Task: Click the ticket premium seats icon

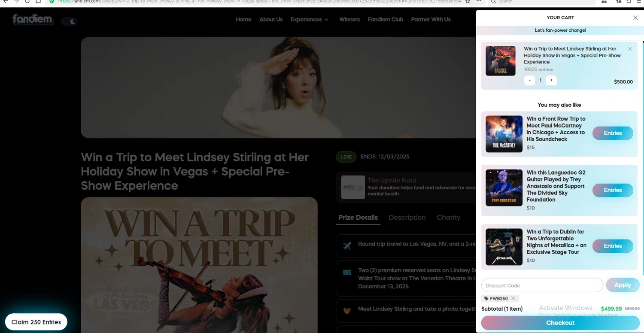Action: click(347, 272)
